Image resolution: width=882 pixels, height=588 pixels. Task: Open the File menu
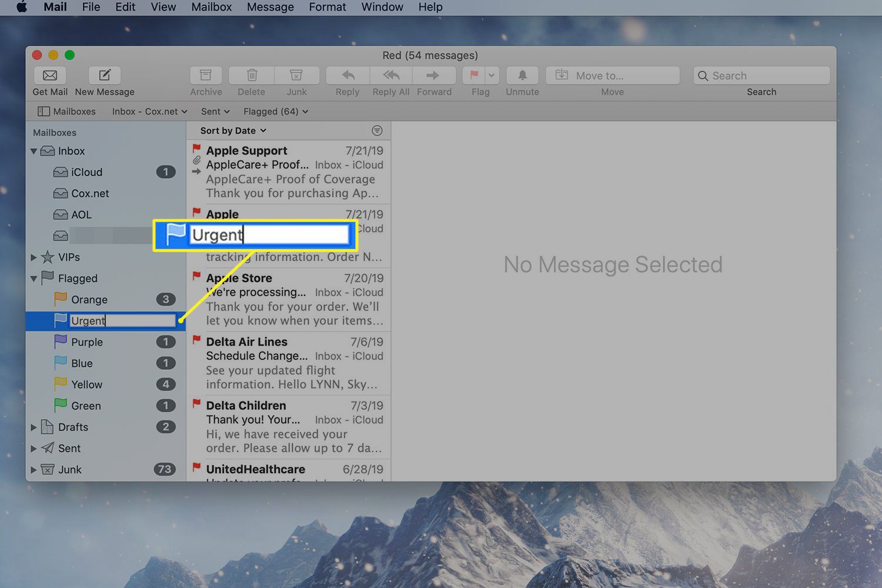[91, 7]
